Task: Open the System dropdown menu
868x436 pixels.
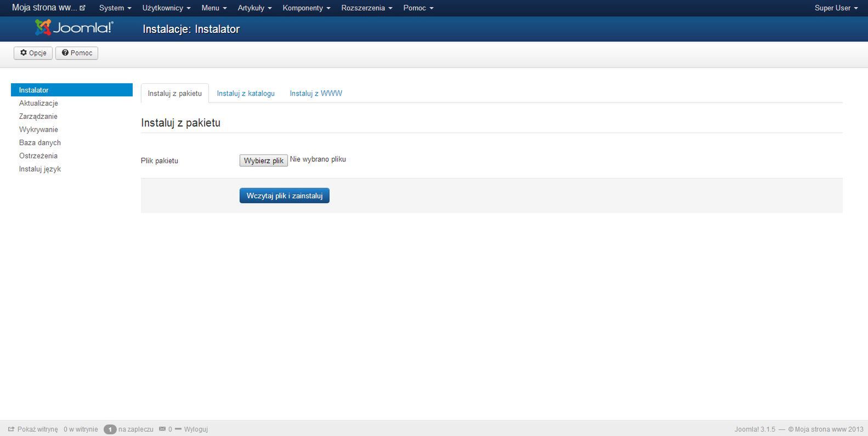Action: coord(115,8)
